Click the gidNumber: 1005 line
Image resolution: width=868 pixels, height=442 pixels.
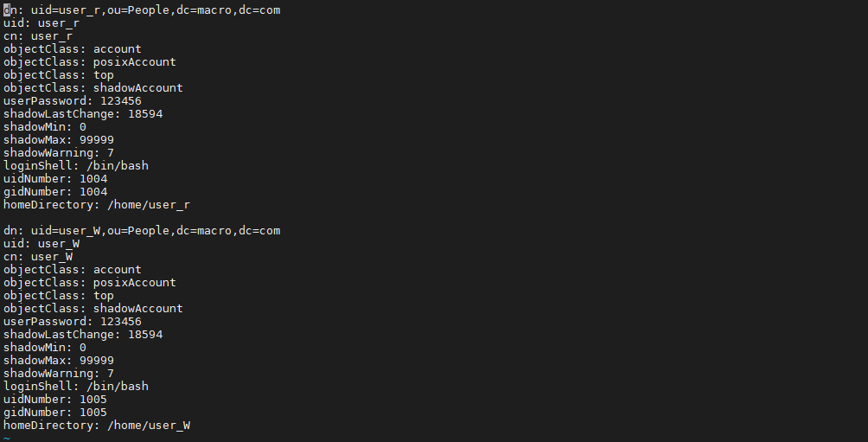click(55, 412)
